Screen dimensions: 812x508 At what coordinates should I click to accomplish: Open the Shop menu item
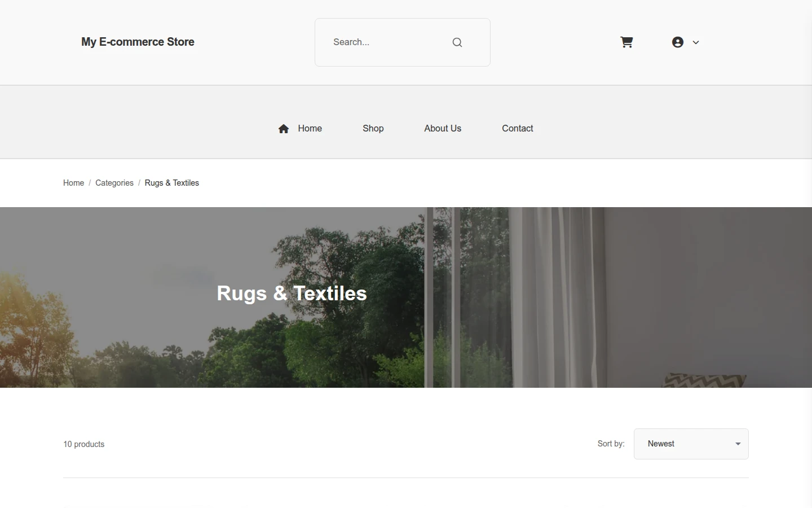[x=373, y=129]
